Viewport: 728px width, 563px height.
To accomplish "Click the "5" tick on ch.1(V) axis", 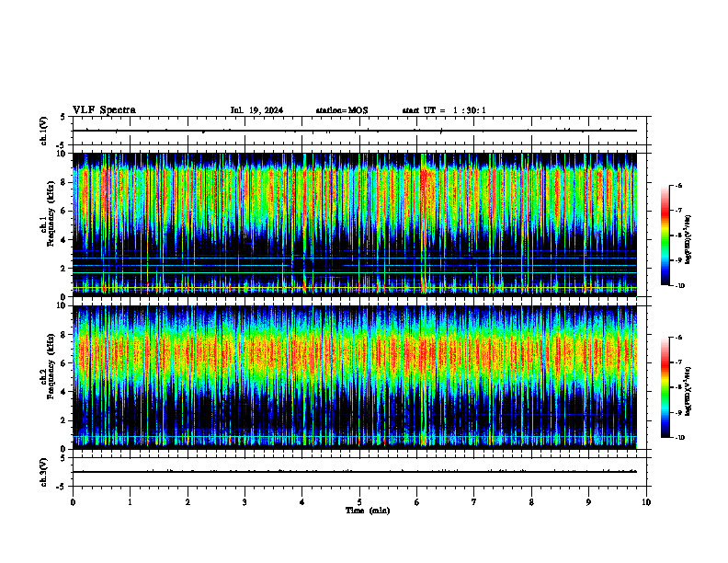I will click(x=64, y=117).
